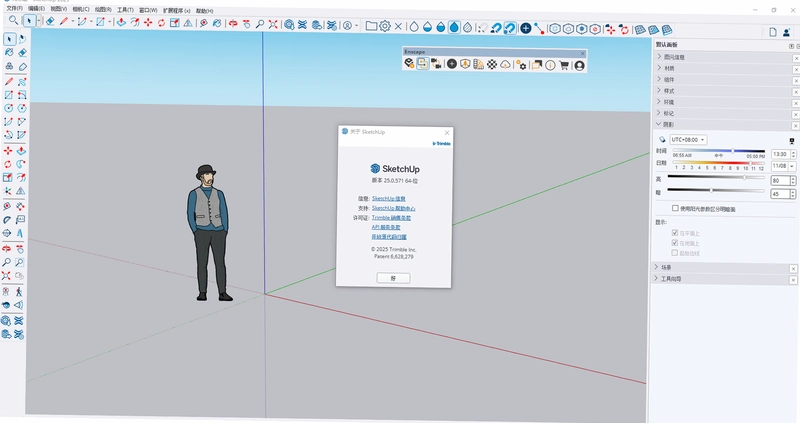Select the Move tool in top toolbar
The image size is (800, 423).
click(148, 22)
